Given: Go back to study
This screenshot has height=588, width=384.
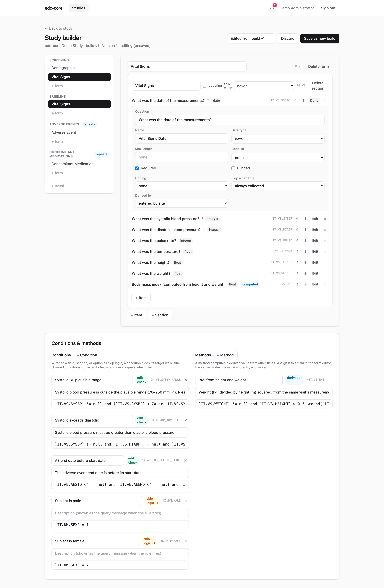Looking at the screenshot, I should coord(59,28).
